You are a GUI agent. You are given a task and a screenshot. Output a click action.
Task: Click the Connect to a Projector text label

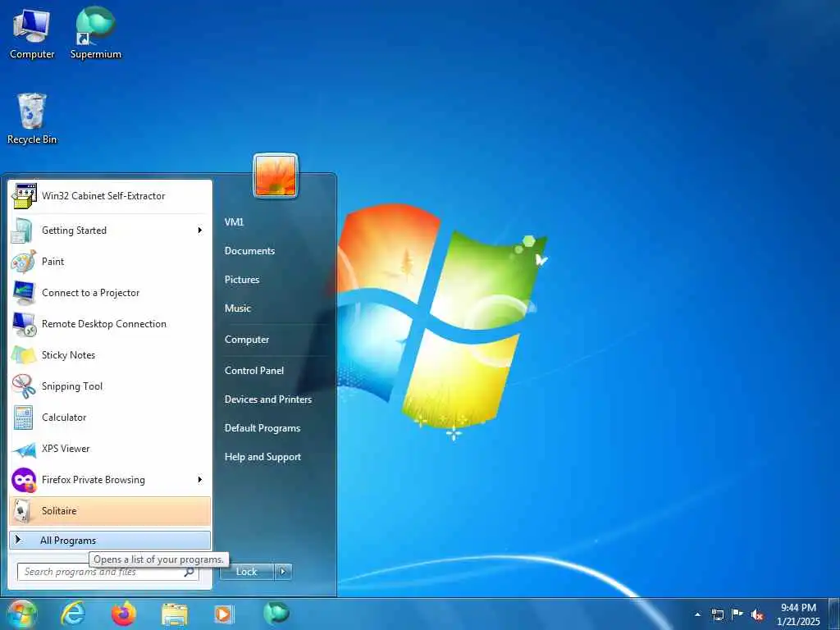[90, 293]
